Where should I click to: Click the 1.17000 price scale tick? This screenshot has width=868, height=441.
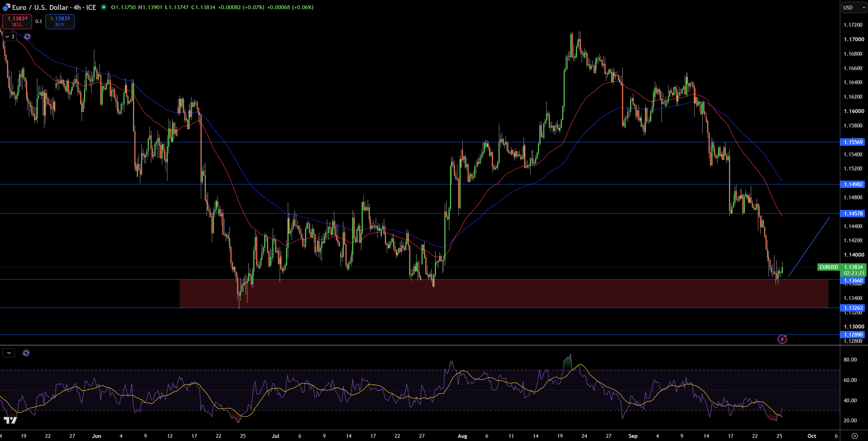853,39
